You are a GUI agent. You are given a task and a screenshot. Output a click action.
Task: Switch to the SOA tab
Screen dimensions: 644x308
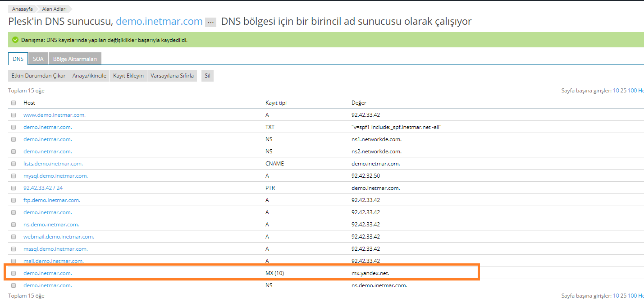(x=37, y=59)
